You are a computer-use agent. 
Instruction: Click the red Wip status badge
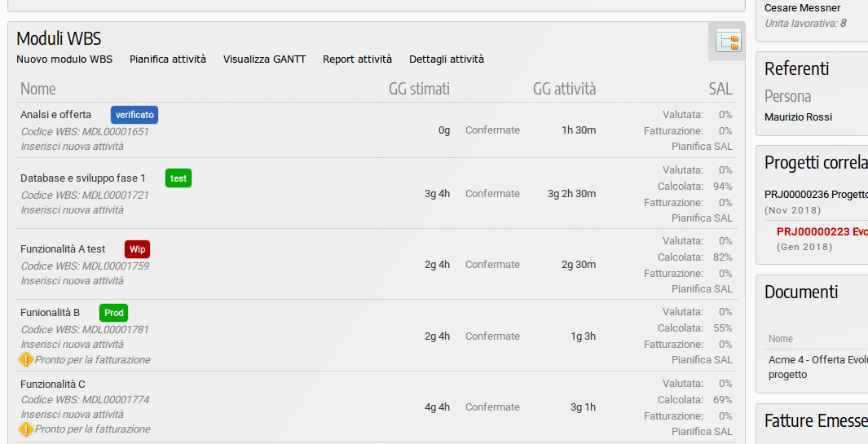[137, 249]
